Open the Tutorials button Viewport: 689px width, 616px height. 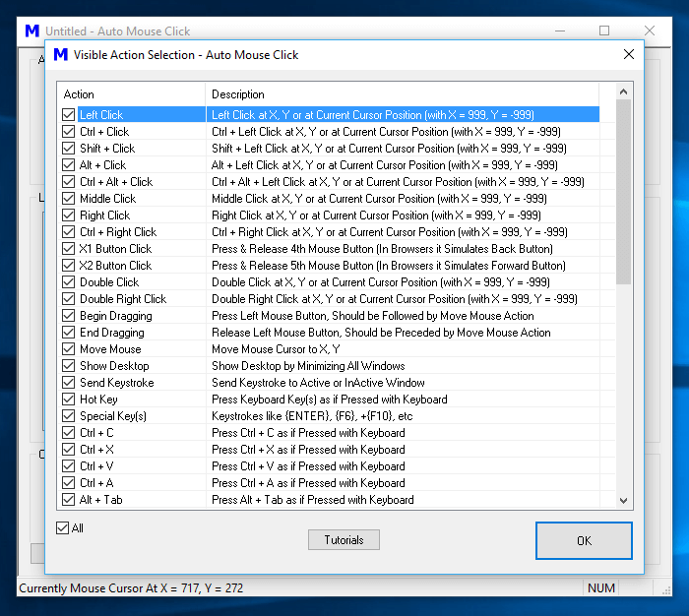(x=344, y=539)
